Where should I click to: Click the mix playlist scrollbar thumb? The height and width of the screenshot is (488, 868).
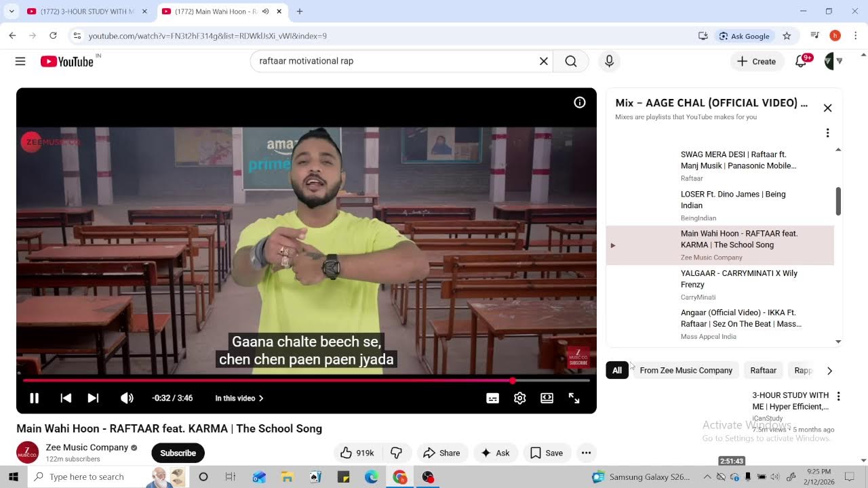[x=838, y=201]
